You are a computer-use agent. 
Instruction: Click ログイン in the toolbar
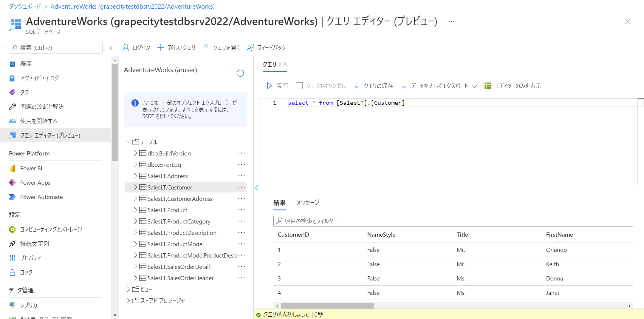point(137,47)
